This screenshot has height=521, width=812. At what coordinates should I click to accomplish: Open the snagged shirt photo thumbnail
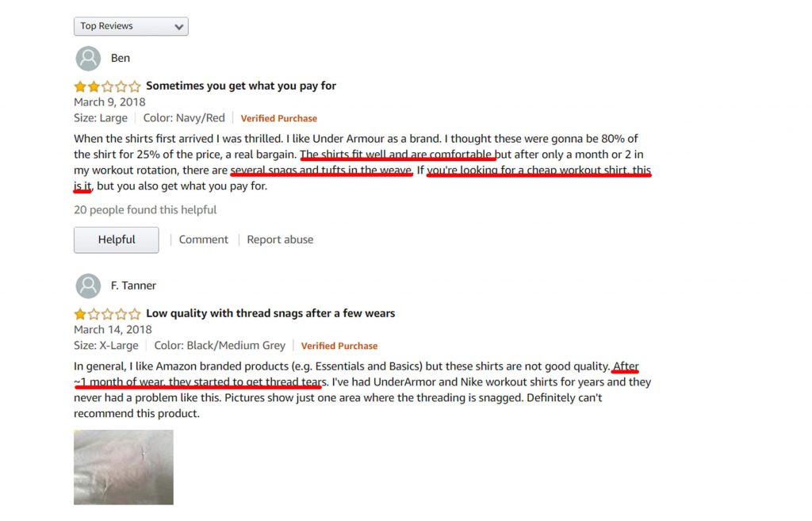click(124, 467)
